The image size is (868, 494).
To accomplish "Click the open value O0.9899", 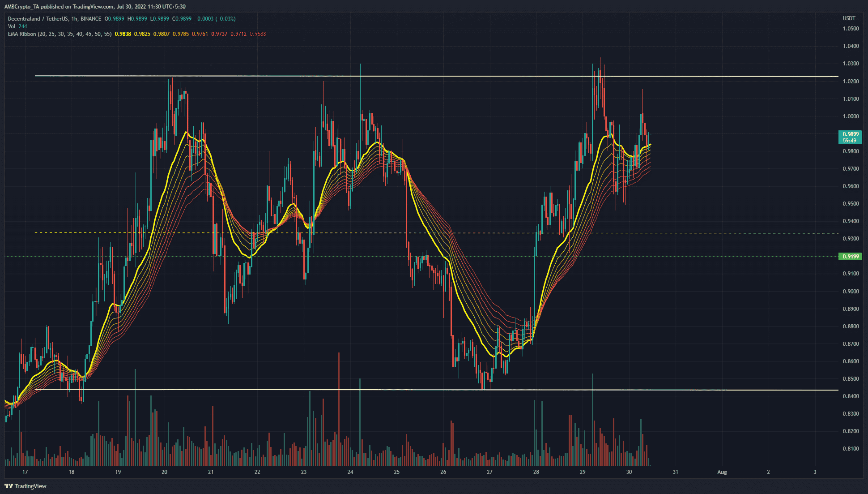I will tap(115, 19).
